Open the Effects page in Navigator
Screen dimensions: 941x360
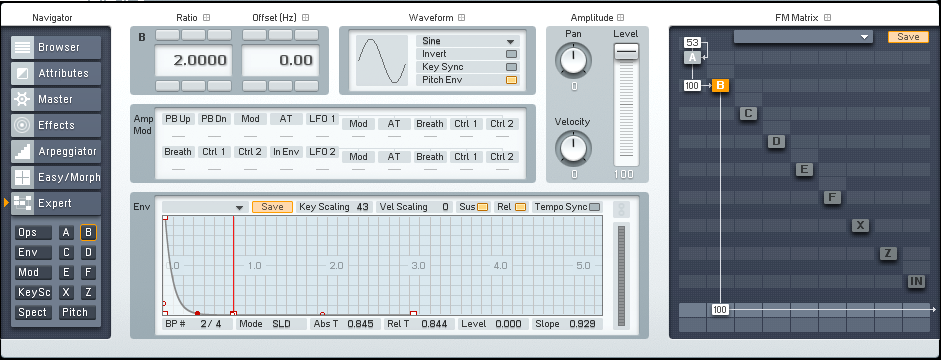(x=56, y=125)
